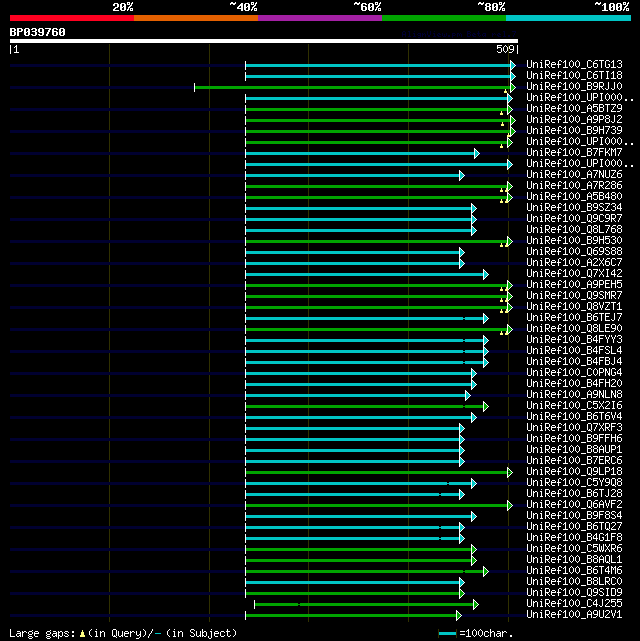Select the UniRef100_A9PEH5 label
Screen dimensions: 640x641
click(x=574, y=285)
